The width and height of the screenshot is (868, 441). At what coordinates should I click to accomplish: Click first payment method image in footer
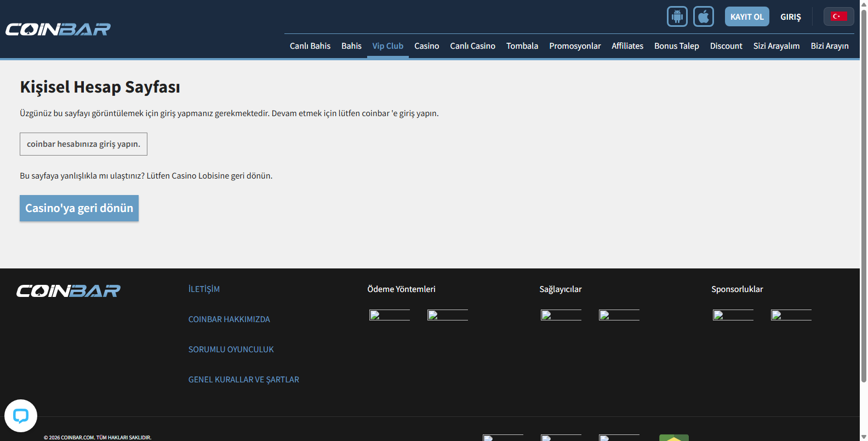tap(389, 315)
